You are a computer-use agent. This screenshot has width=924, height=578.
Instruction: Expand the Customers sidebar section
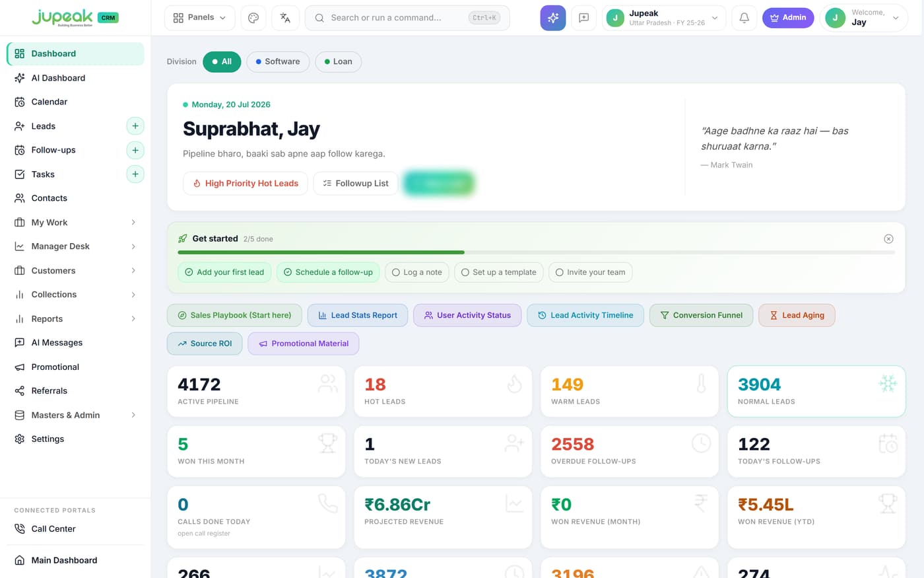click(75, 271)
